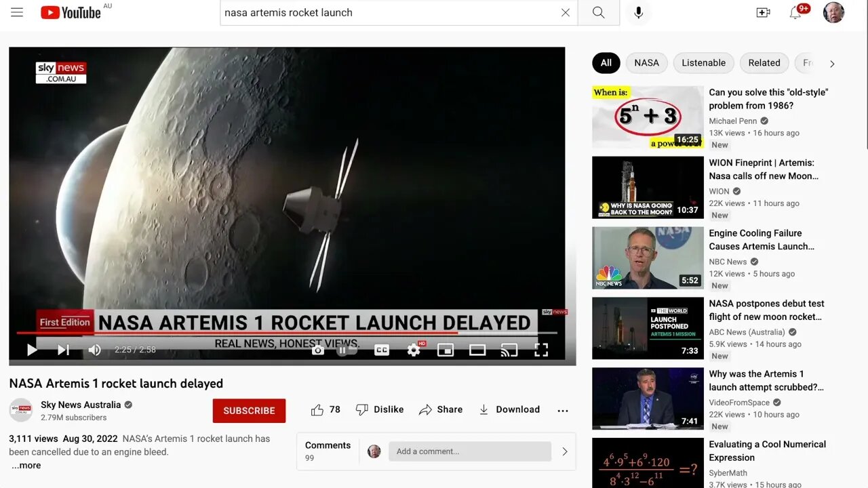Screen dimensions: 868x488
Task: Open the player settings gear
Action: 414,350
